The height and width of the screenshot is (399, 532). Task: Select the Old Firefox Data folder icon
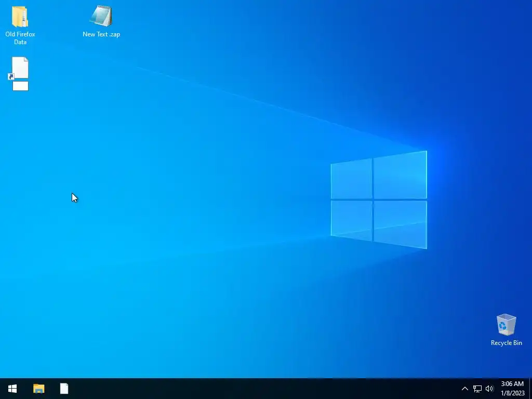[x=20, y=16]
